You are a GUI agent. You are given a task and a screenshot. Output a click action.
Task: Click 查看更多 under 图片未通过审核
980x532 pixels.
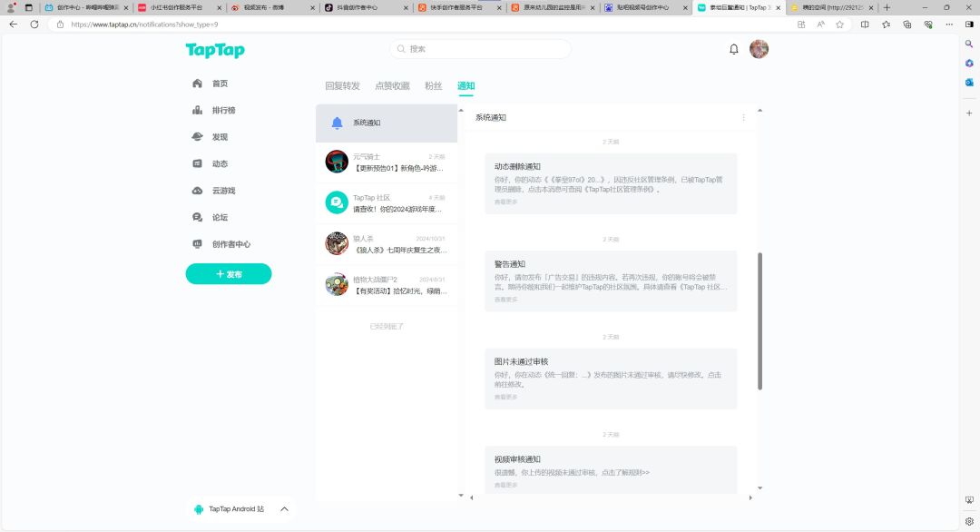point(505,397)
